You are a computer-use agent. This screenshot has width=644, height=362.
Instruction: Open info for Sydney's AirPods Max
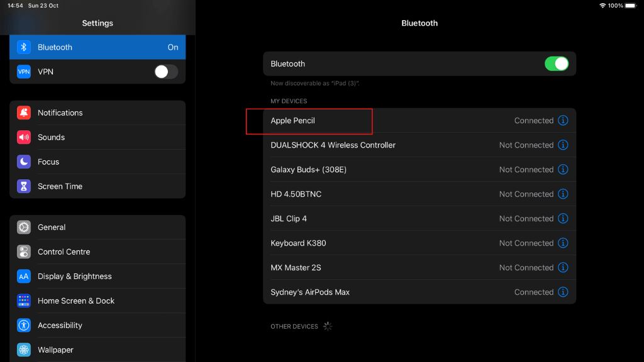(563, 292)
